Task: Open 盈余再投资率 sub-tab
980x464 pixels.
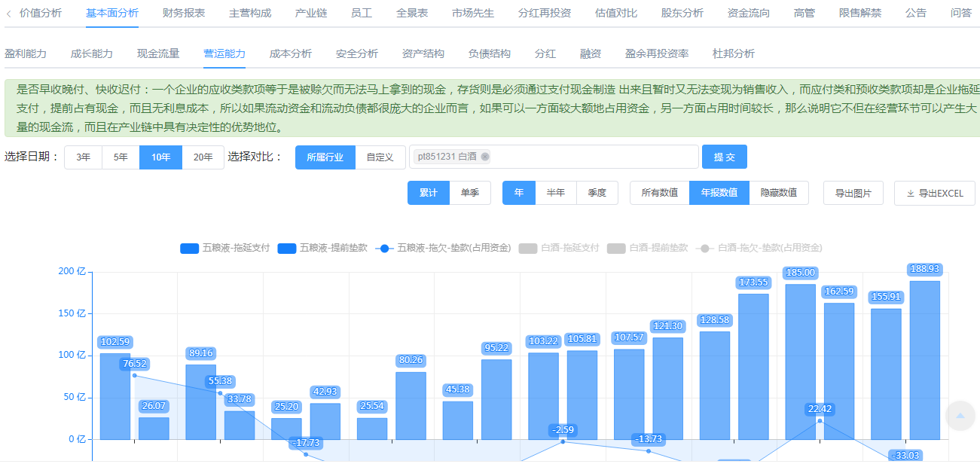Action: [657, 53]
